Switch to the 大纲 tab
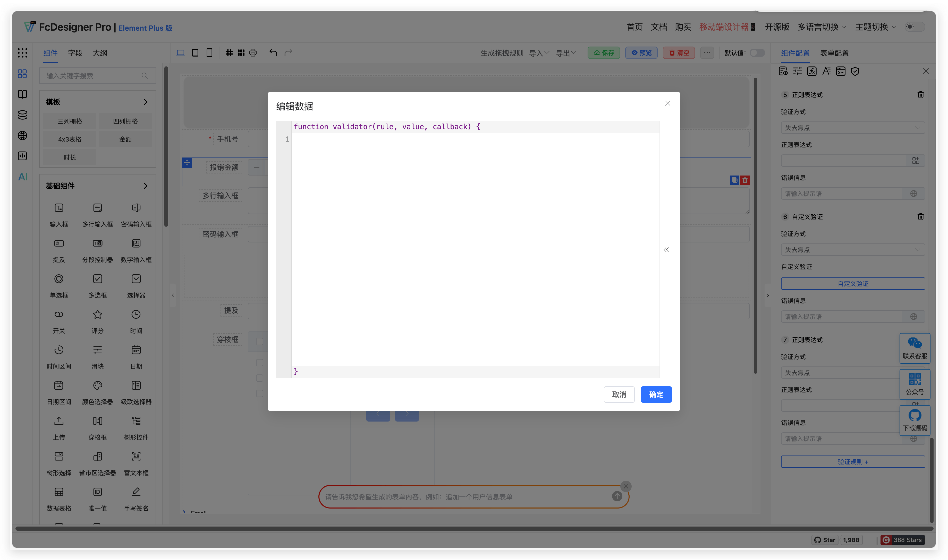 [x=100, y=53]
